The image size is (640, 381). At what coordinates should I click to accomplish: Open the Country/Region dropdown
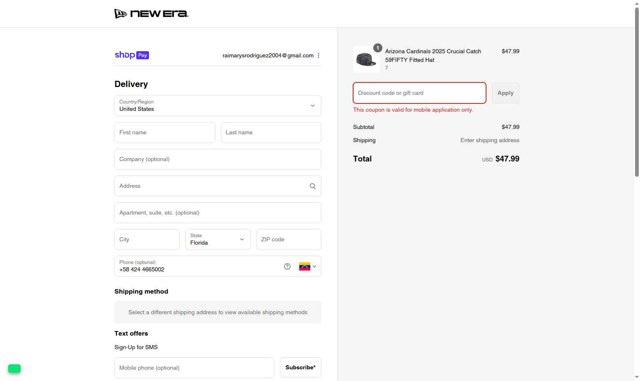tap(218, 106)
